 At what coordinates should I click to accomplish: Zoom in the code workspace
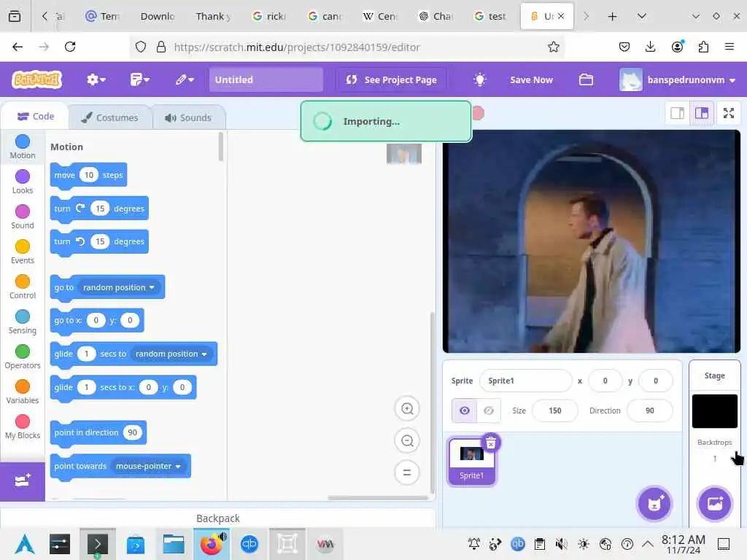click(x=407, y=408)
